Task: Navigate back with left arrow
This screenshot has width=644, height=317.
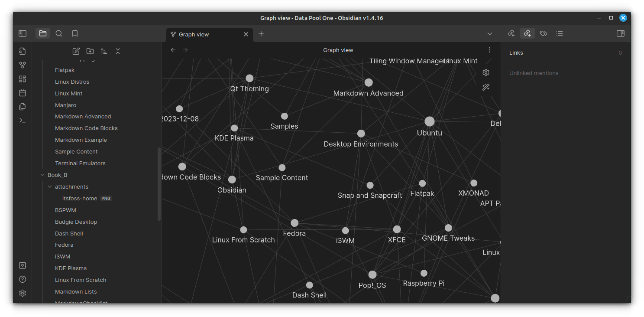Action: coord(173,50)
